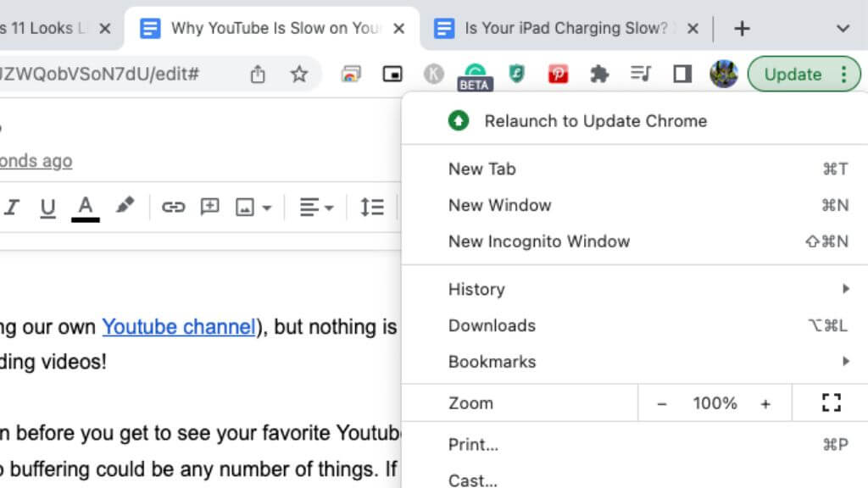The width and height of the screenshot is (868, 488).
Task: Open Downloads from the menu
Action: coord(634,325)
